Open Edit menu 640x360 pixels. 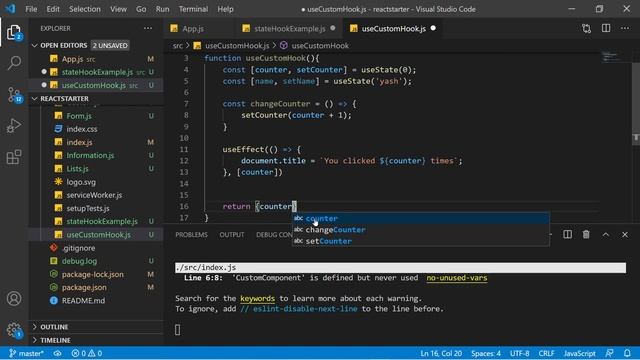point(53,9)
